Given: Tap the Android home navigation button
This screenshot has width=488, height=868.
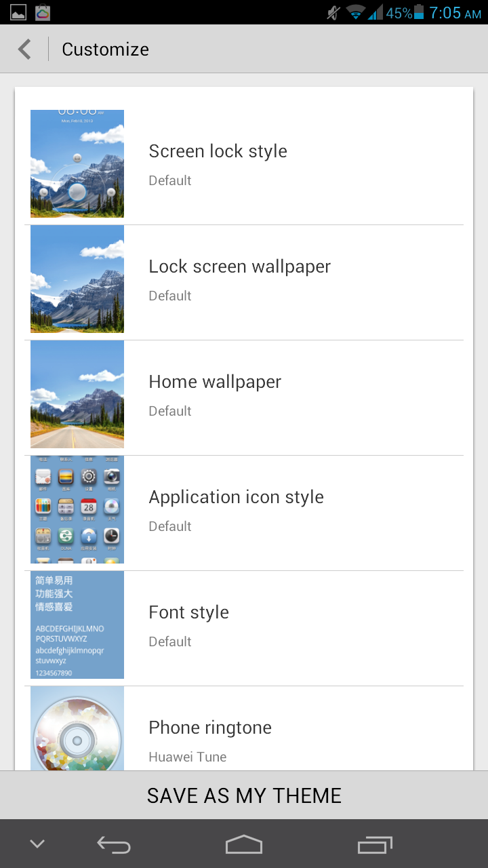Looking at the screenshot, I should pyautogui.click(x=244, y=844).
